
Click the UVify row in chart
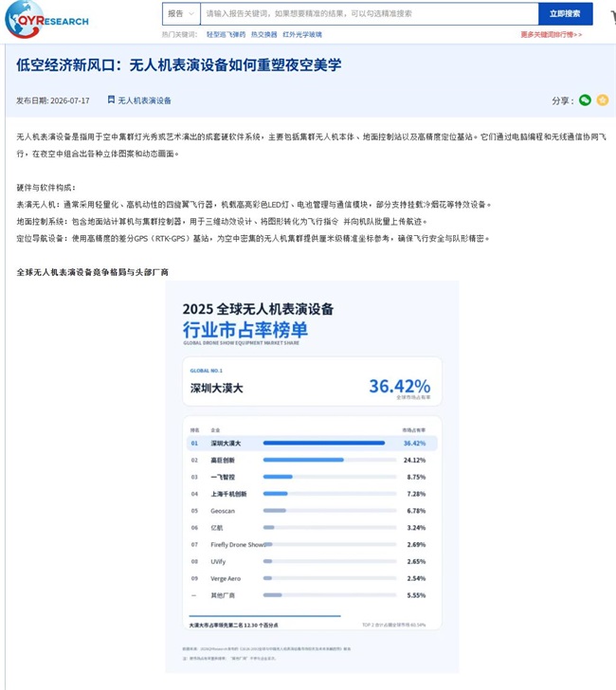coord(312,561)
